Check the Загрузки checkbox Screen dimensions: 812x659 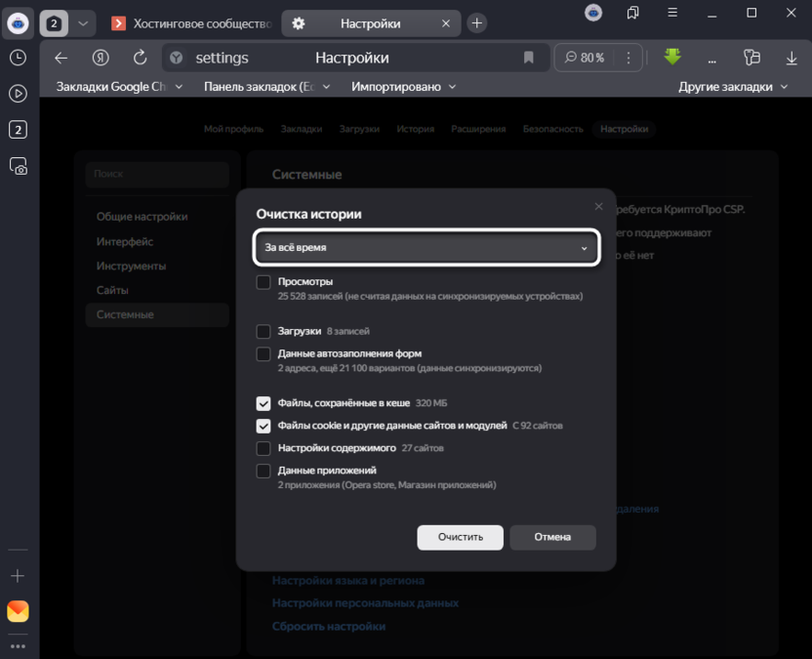click(264, 331)
